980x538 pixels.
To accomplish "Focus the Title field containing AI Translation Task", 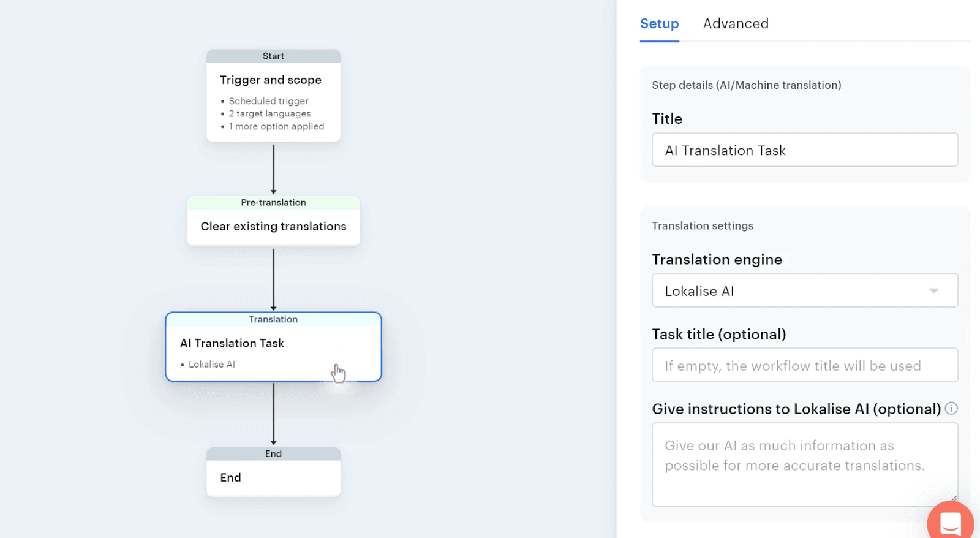I will click(x=804, y=150).
